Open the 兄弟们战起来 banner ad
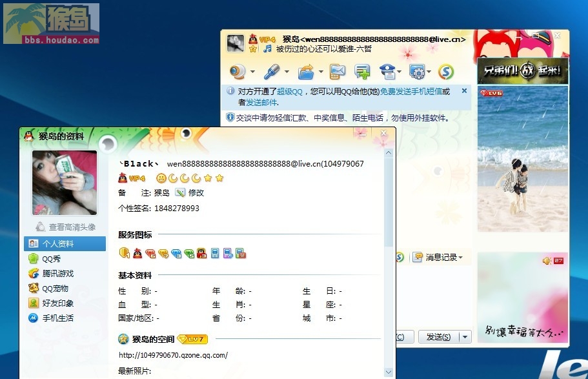Screen dimensions: 588x379 tap(522, 70)
